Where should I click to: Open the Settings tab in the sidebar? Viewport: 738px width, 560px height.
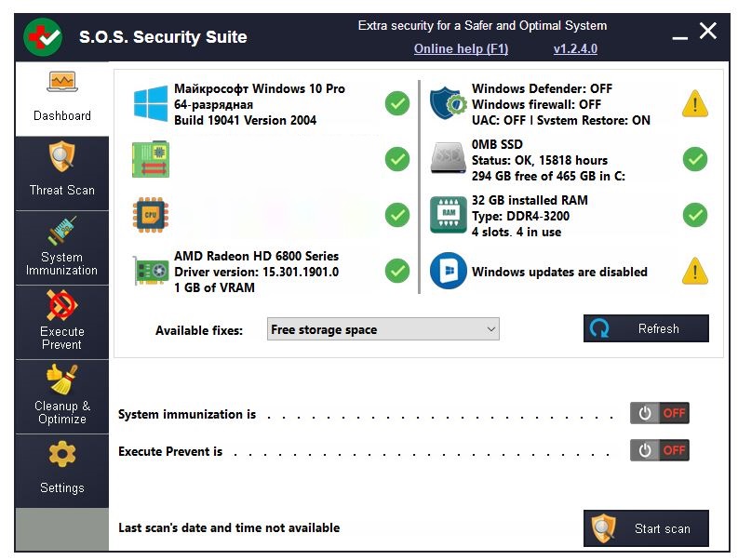tap(61, 470)
